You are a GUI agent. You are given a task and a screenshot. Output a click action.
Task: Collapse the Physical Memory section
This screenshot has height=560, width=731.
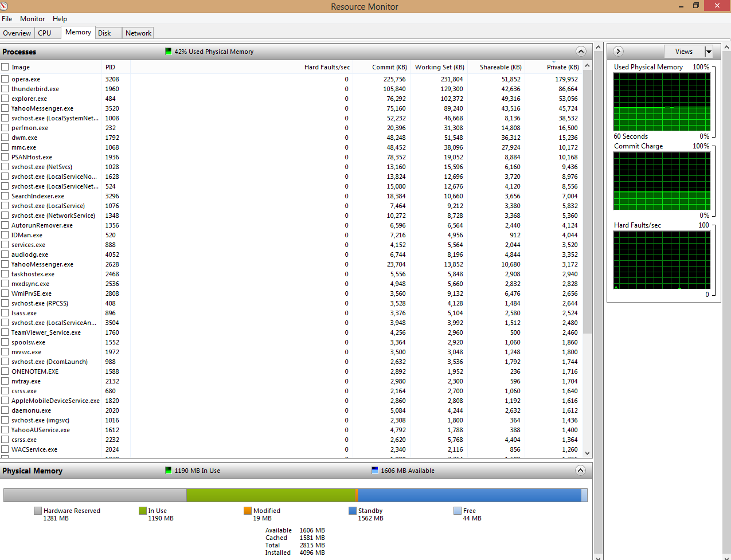point(581,471)
